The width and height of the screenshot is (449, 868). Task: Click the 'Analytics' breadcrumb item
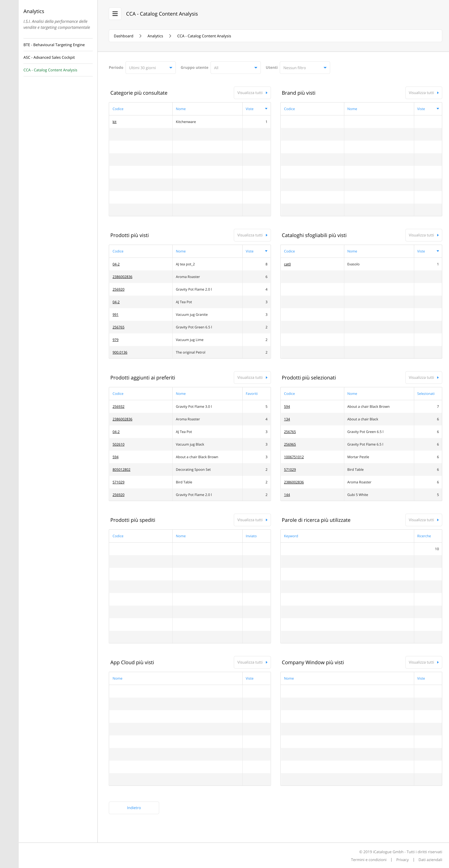click(155, 36)
